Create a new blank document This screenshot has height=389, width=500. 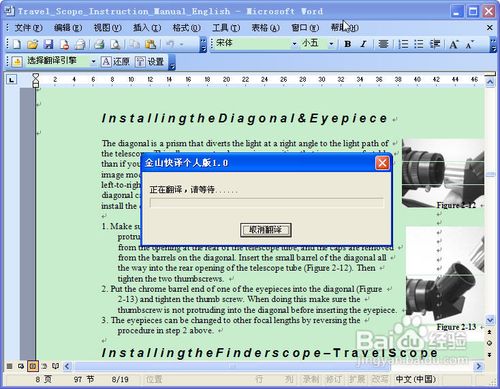[x=17, y=44]
